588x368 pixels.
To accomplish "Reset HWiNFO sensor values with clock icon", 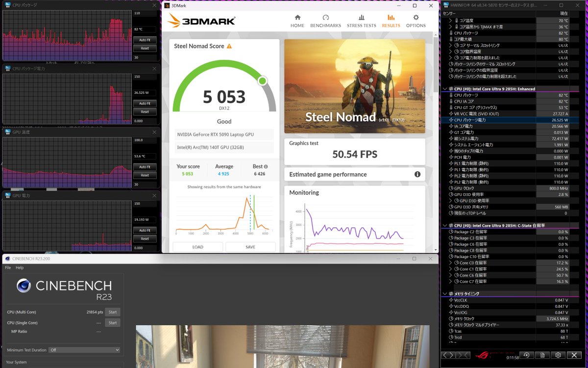I will point(526,355).
